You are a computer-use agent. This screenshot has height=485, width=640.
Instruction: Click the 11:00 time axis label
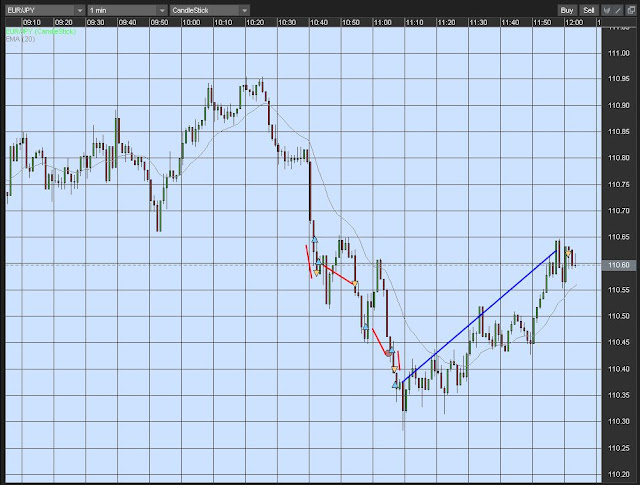382,22
